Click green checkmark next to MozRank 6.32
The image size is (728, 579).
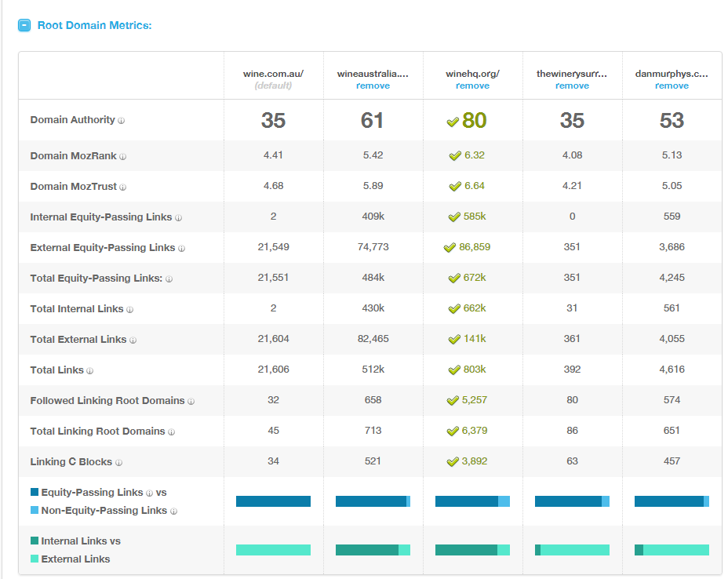(x=455, y=156)
